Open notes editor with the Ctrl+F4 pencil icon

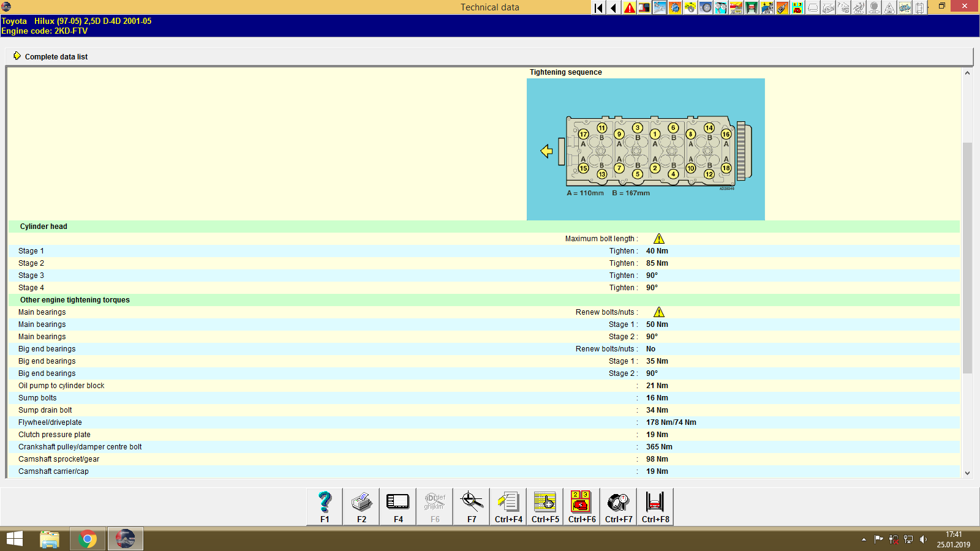[x=508, y=503]
